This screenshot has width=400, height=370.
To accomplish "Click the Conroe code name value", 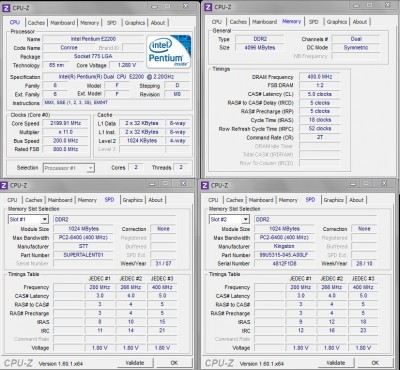I will pos(69,48).
